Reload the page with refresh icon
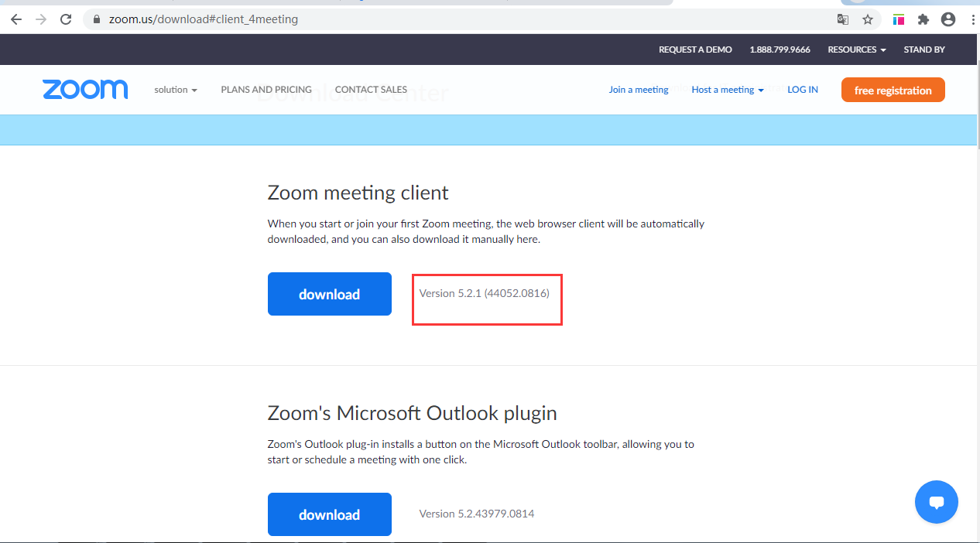This screenshot has width=980, height=543. pyautogui.click(x=66, y=19)
